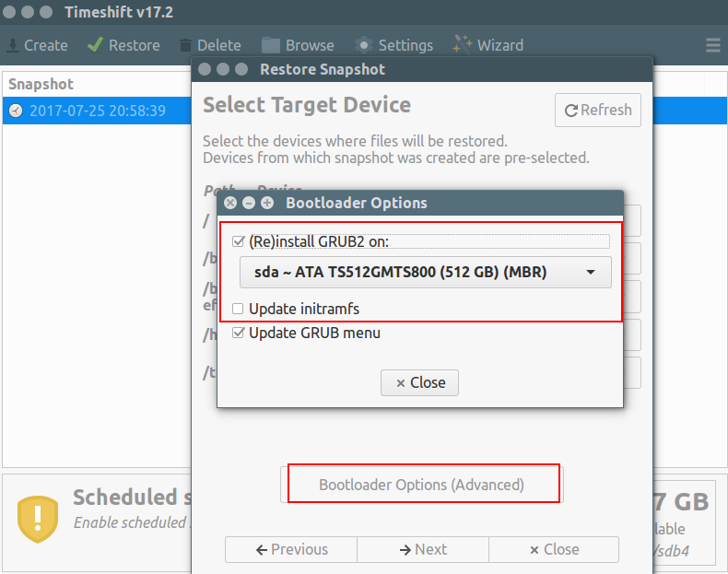The image size is (728, 574).
Task: Click Bootloader Options (Advanced) button
Action: coord(421,485)
